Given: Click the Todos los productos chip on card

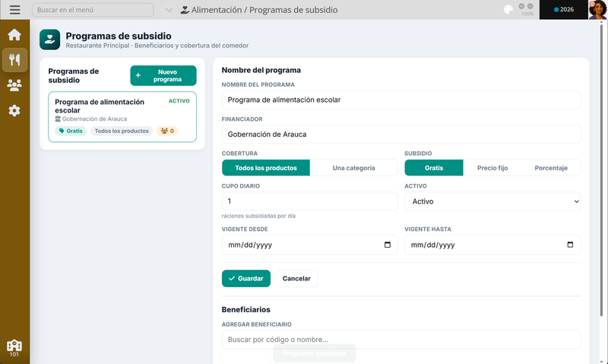Looking at the screenshot, I should (122, 131).
